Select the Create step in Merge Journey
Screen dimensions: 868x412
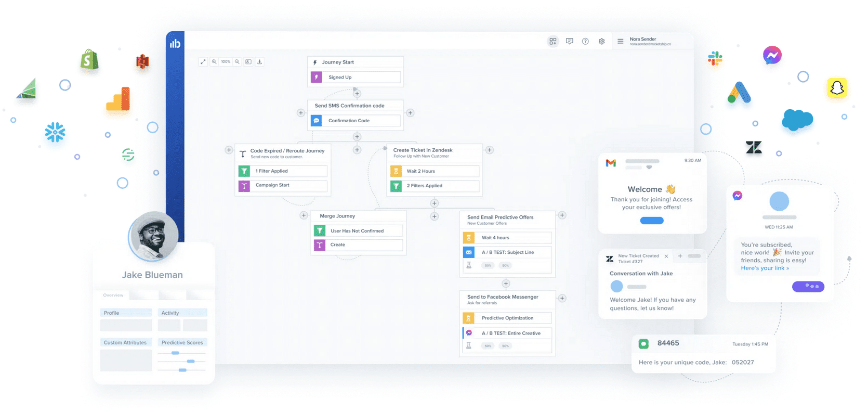(358, 244)
